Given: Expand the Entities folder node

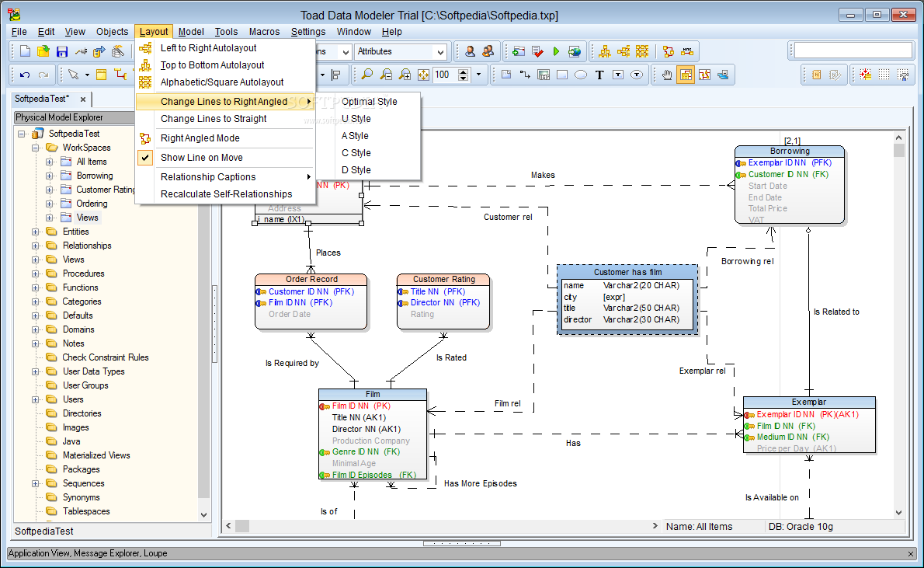Looking at the screenshot, I should click(36, 232).
